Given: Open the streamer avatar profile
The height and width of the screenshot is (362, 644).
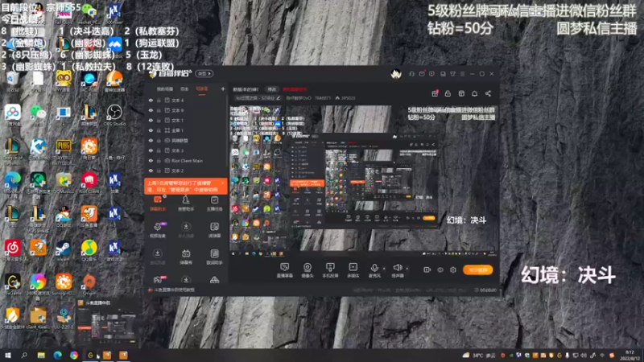Looking at the screenshot, I should (x=396, y=74).
